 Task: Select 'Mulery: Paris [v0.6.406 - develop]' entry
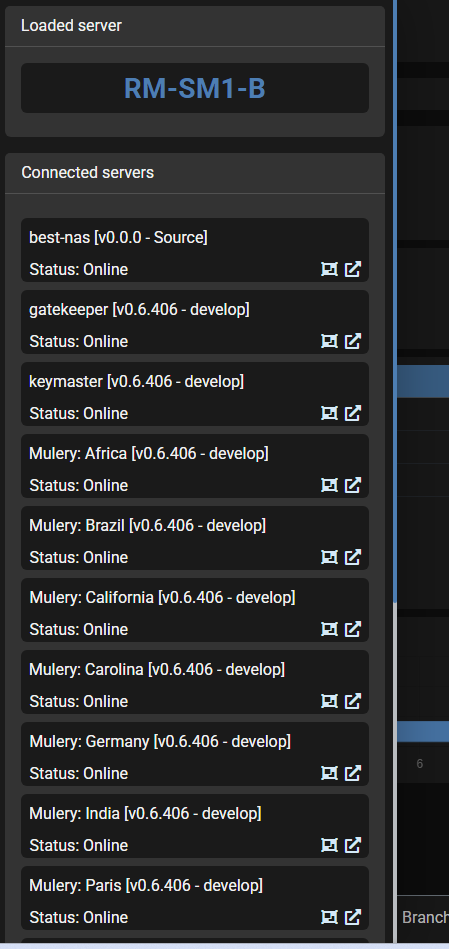pos(146,886)
